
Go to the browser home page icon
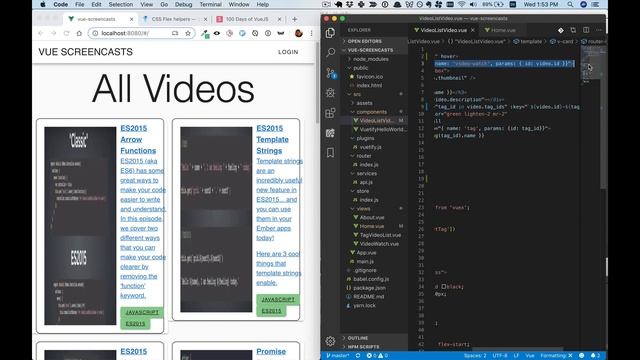pyautogui.click(x=79, y=33)
